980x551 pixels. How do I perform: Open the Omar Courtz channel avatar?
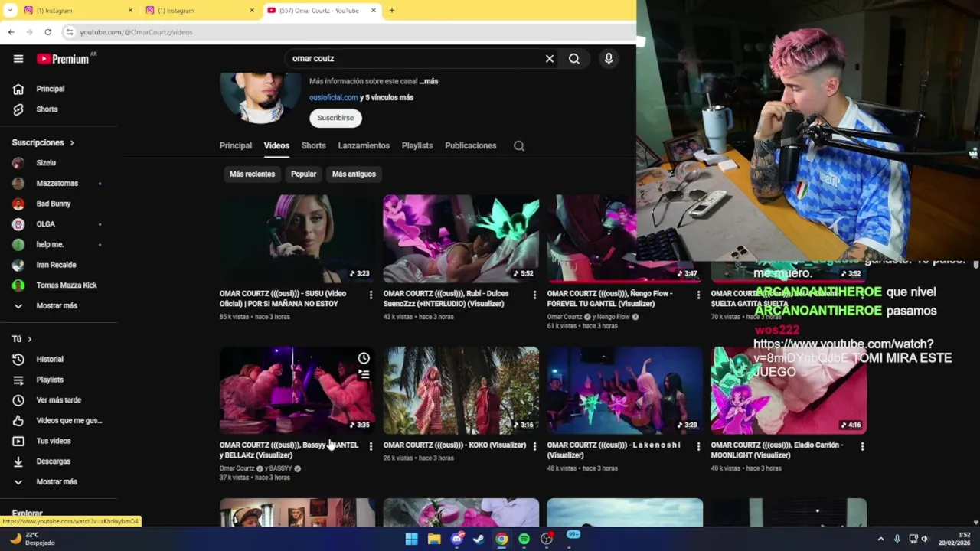click(x=260, y=97)
